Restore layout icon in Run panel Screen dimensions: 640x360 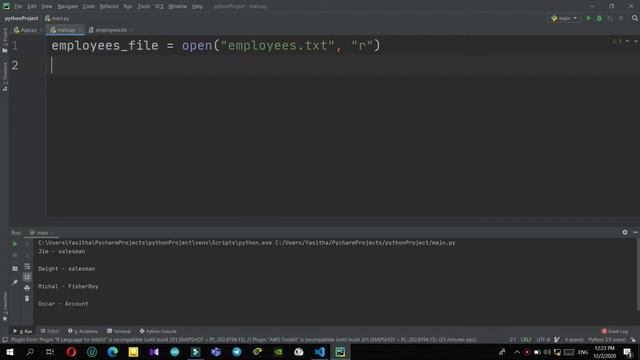[x=15, y=269]
